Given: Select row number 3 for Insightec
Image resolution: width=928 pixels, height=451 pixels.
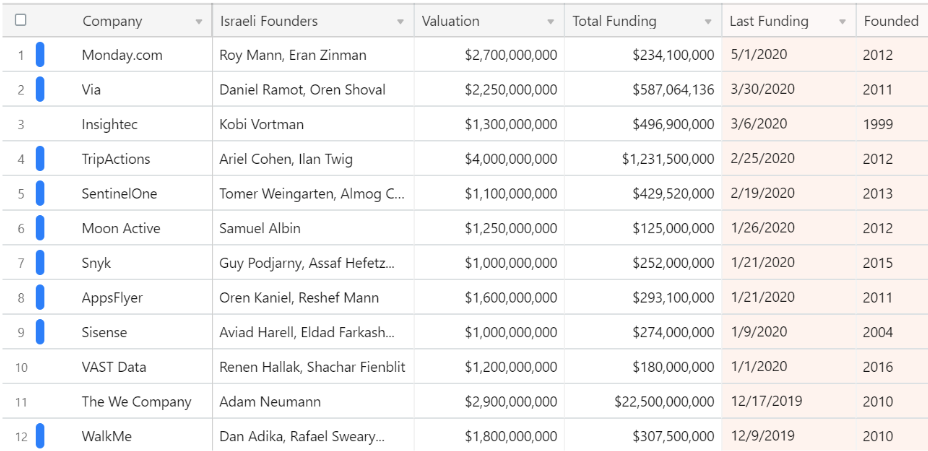Looking at the screenshot, I should (x=21, y=124).
